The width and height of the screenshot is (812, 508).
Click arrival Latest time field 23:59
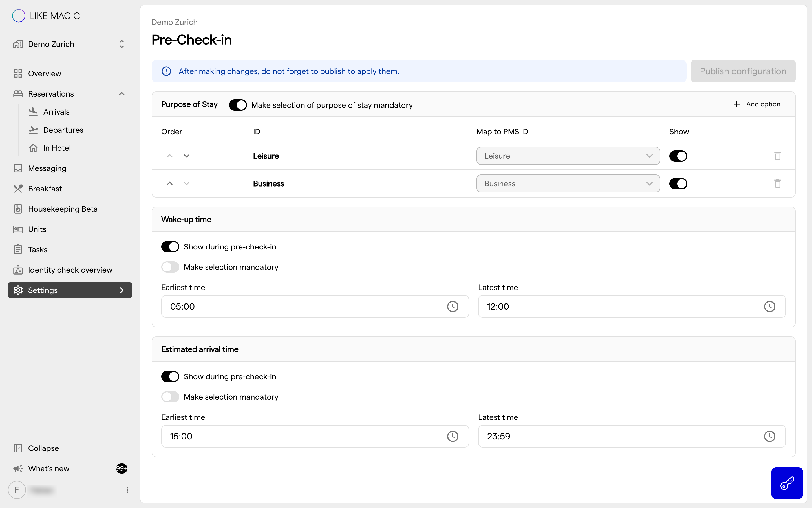pos(632,436)
